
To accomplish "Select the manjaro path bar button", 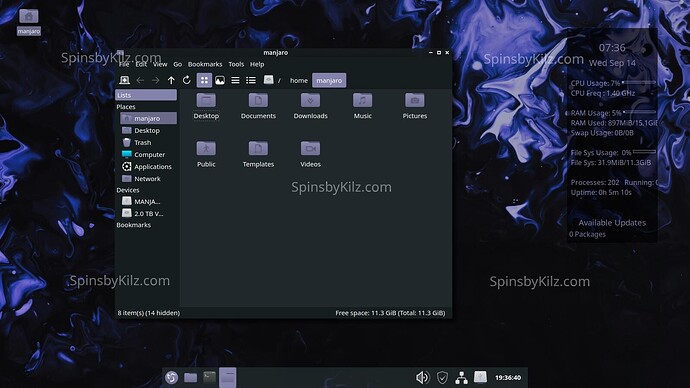I will (x=329, y=81).
